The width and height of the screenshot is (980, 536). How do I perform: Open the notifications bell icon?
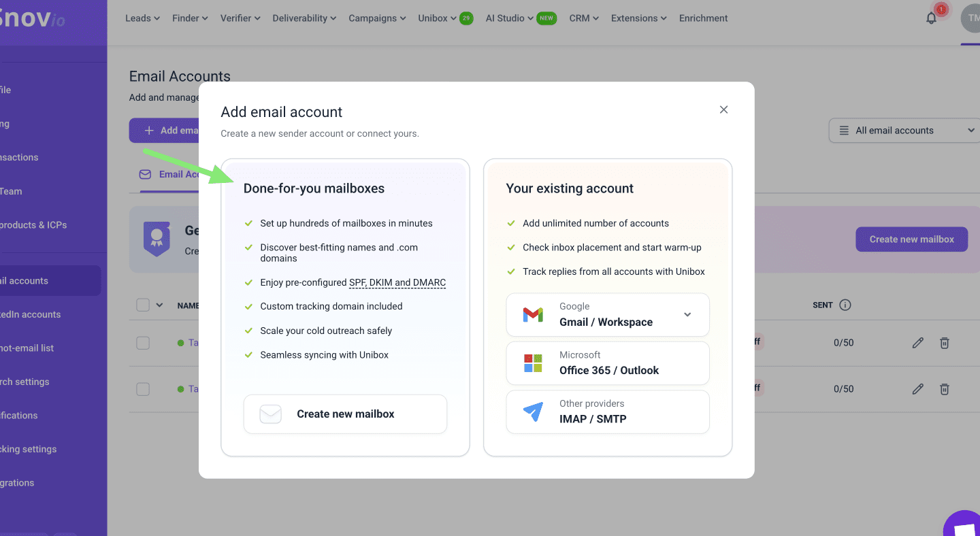tap(932, 18)
